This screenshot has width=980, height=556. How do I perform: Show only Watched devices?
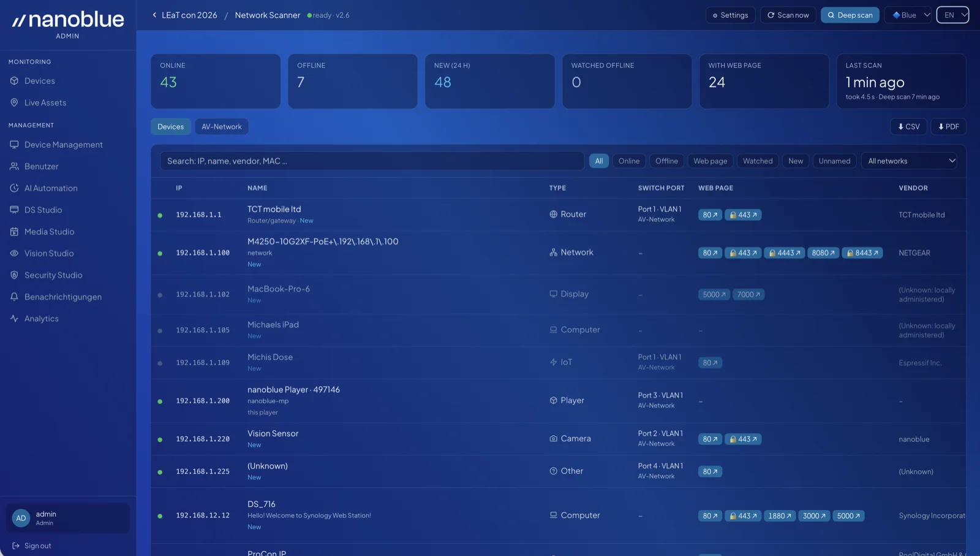[758, 161]
